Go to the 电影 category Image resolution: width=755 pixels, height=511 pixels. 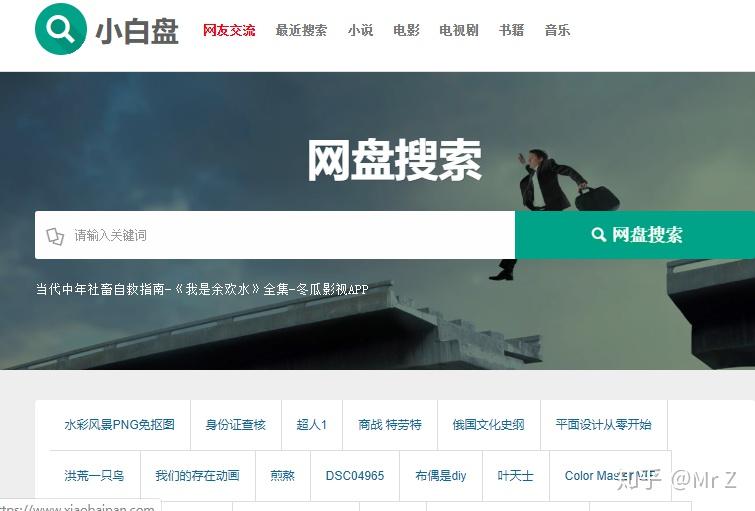tap(406, 30)
